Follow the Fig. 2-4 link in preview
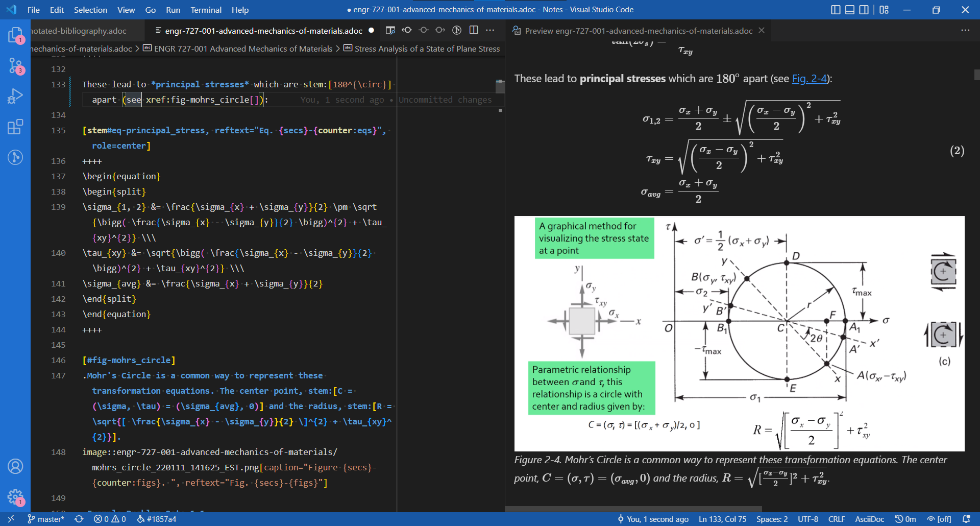The width and height of the screenshot is (980, 526). click(x=809, y=79)
